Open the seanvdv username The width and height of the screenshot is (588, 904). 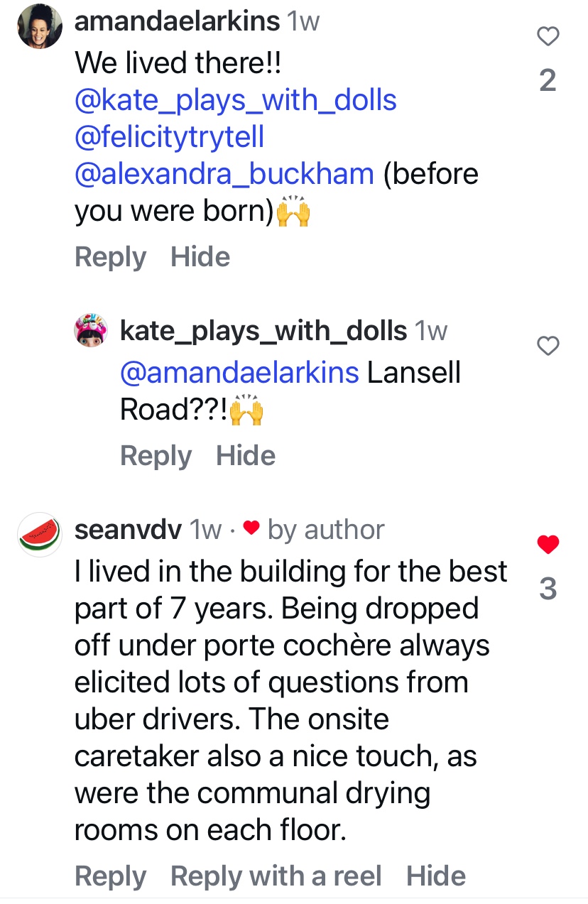click(128, 530)
